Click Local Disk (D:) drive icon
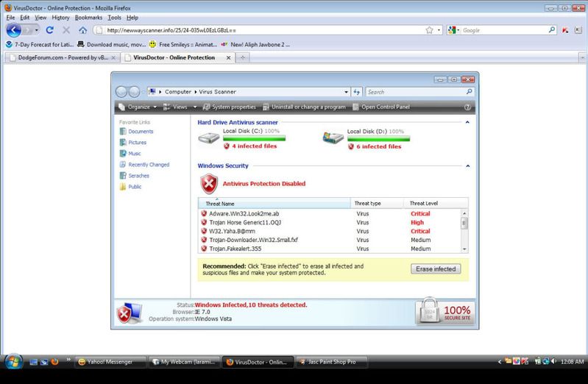588x384 pixels. coord(333,138)
